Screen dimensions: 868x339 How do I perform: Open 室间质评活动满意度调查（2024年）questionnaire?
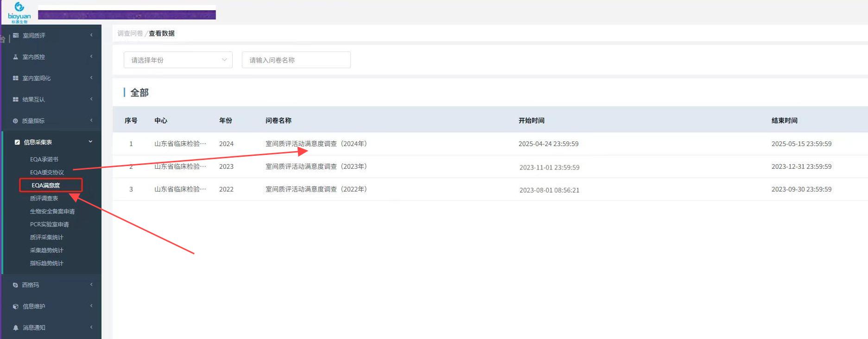click(x=316, y=144)
